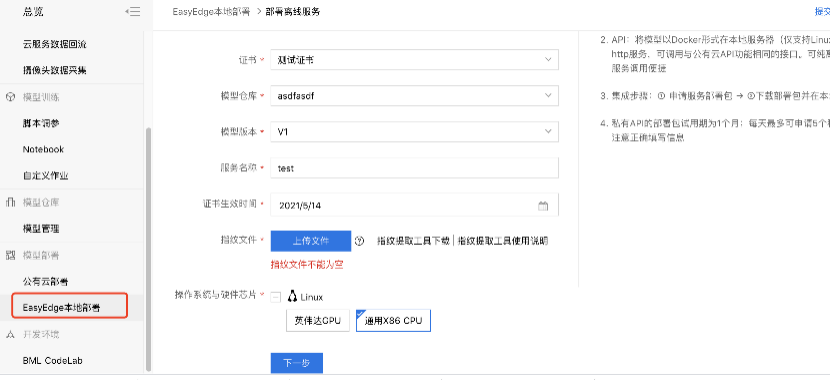Open 总览 in the sidebar

[x=33, y=11]
